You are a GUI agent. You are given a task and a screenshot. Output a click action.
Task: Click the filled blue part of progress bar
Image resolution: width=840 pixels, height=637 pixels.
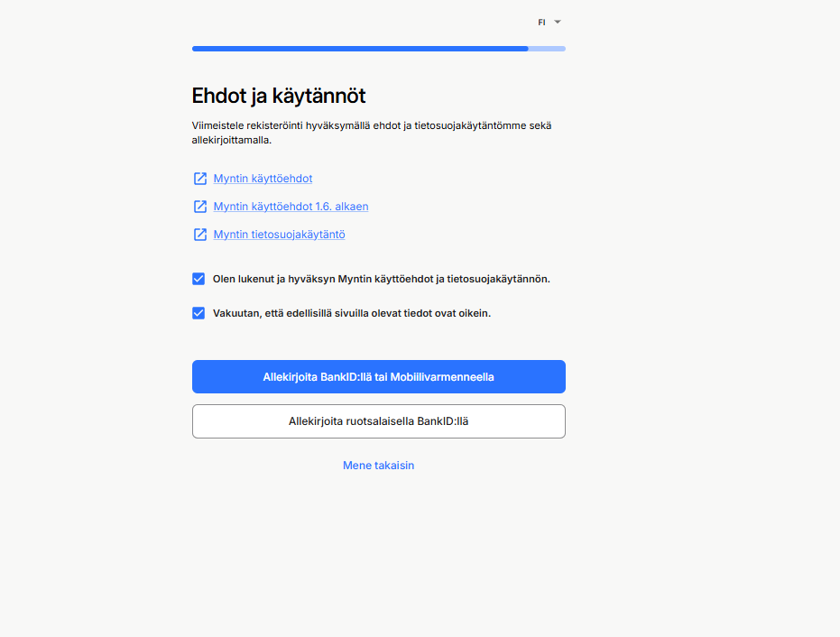(x=360, y=49)
